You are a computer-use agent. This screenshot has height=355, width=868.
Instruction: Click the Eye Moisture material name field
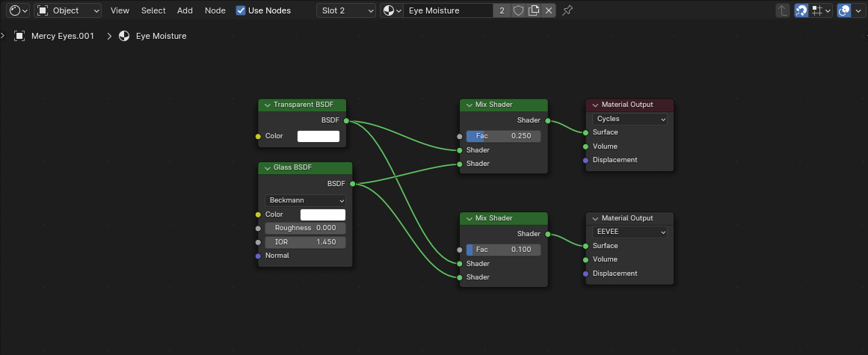448,10
